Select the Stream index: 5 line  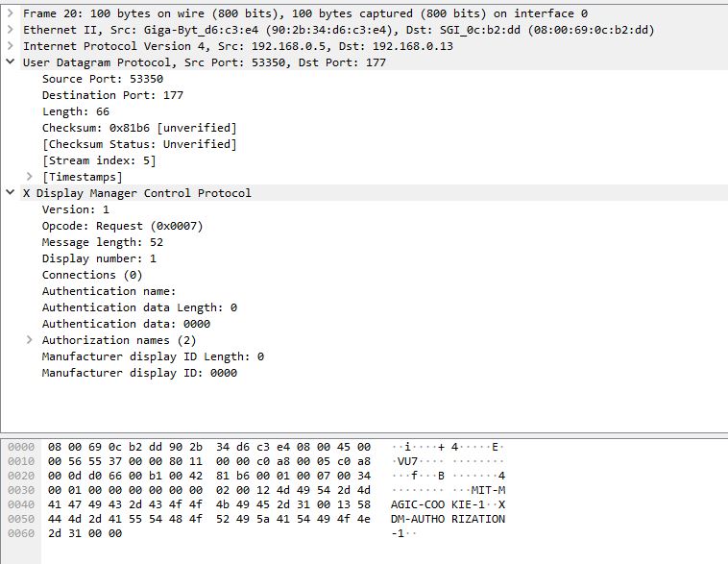pos(99,160)
